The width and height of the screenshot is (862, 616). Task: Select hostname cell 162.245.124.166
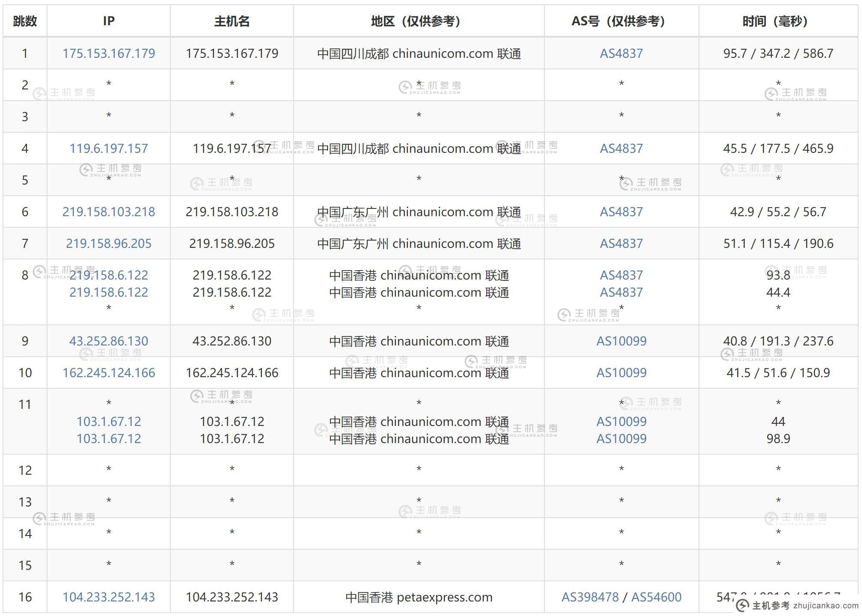[232, 373]
